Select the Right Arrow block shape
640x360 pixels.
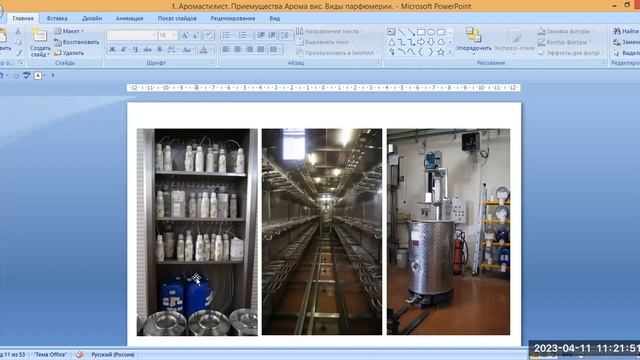point(421,42)
